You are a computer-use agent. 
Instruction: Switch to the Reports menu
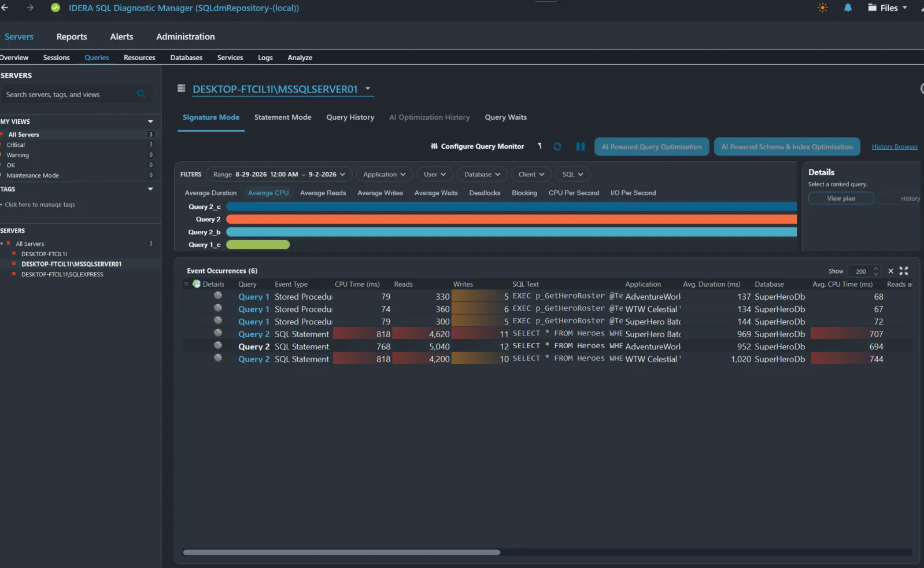click(72, 36)
